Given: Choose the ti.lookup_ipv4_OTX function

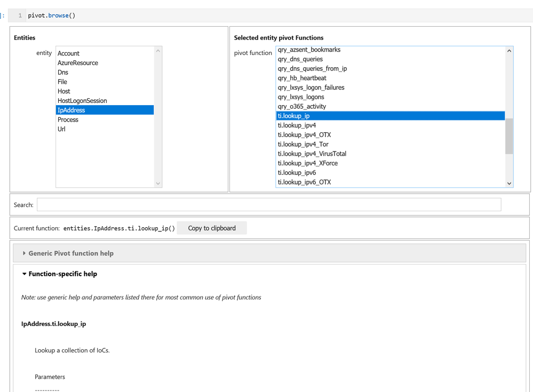Looking at the screenshot, I should 390,135.
